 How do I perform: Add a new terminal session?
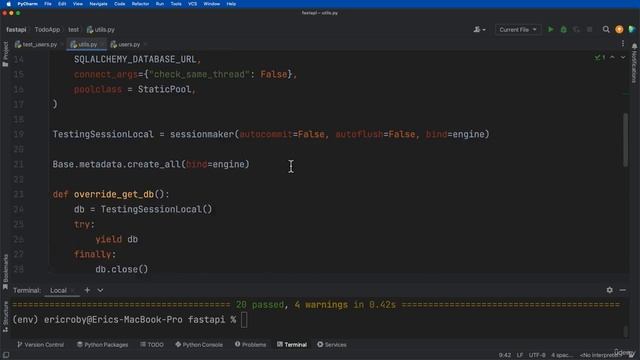point(87,290)
